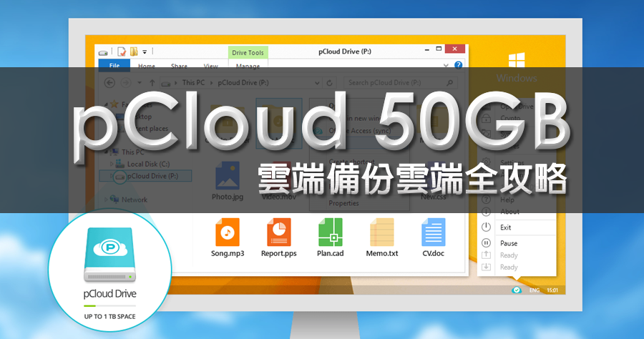Expand the Network tree node
Screen dimensions: 644x339
pos(106,200)
